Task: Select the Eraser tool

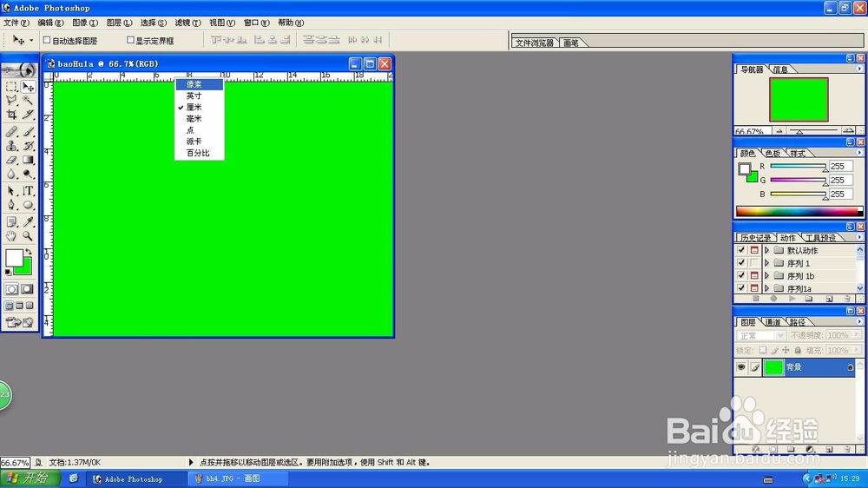Action: [11, 160]
